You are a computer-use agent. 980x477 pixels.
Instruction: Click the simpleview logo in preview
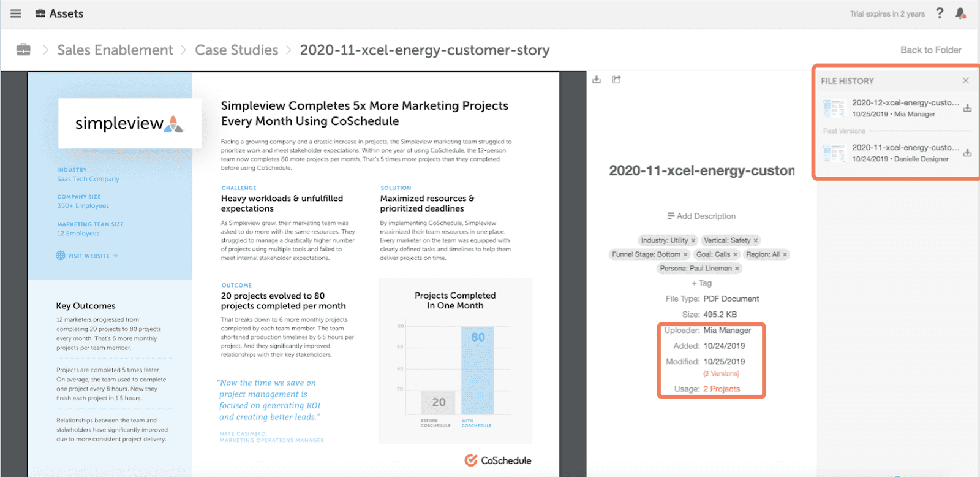tap(129, 123)
